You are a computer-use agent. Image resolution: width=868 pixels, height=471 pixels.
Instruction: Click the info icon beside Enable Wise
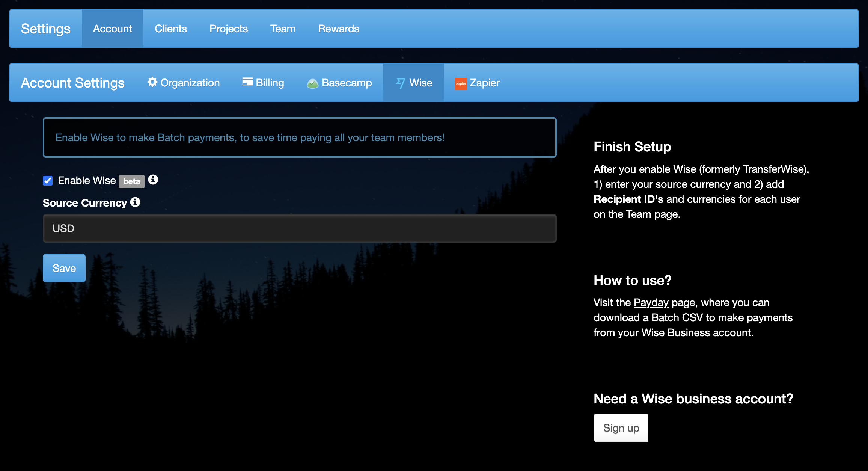tap(153, 180)
